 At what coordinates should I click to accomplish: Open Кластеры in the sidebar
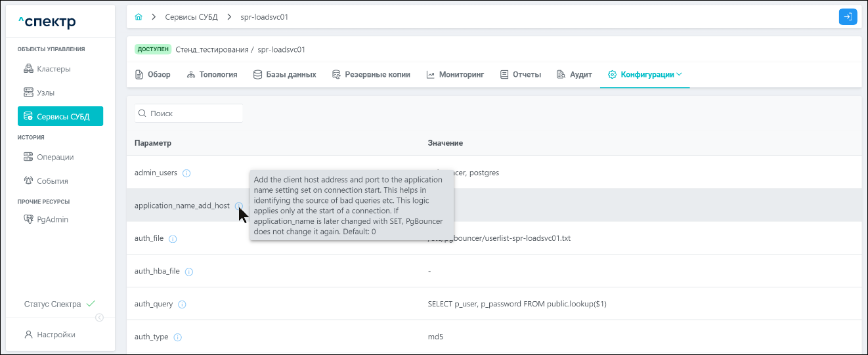(x=53, y=69)
